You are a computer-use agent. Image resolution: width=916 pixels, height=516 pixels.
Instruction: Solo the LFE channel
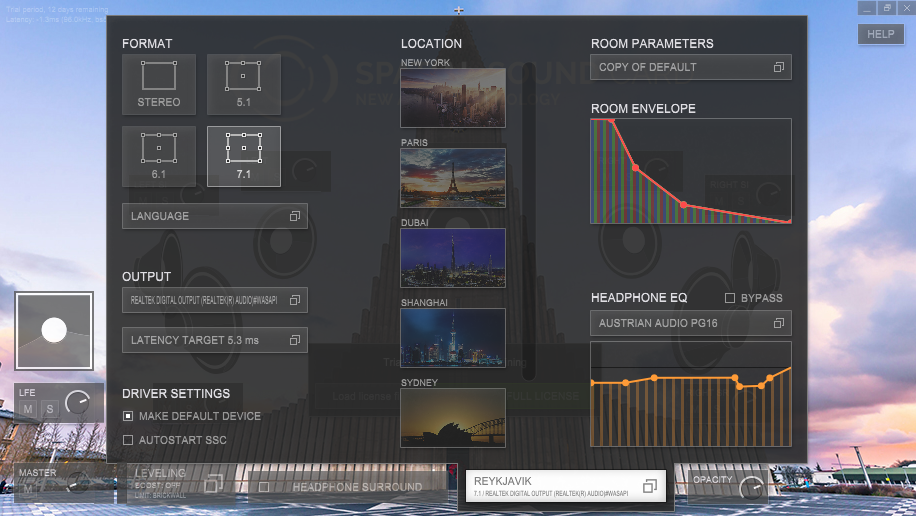tap(48, 409)
